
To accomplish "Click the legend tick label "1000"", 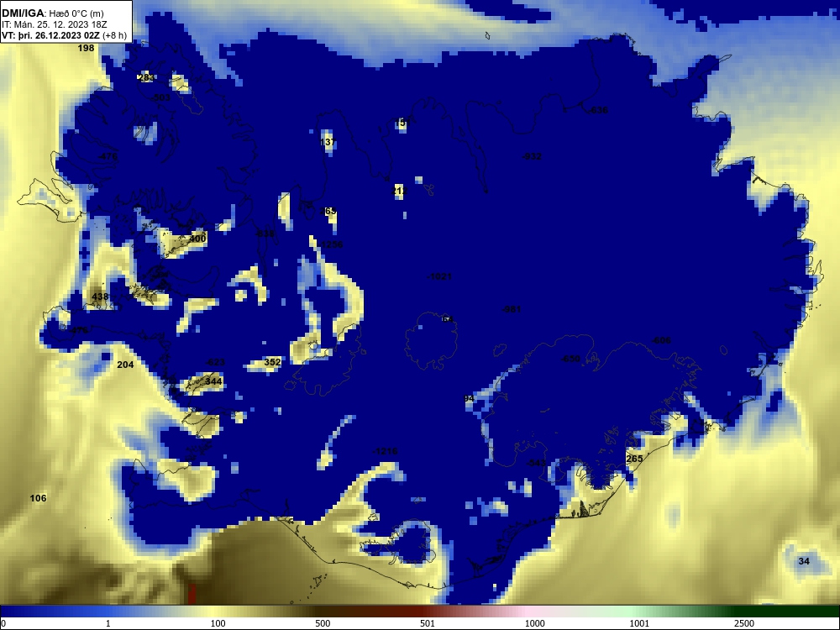I will (534, 623).
